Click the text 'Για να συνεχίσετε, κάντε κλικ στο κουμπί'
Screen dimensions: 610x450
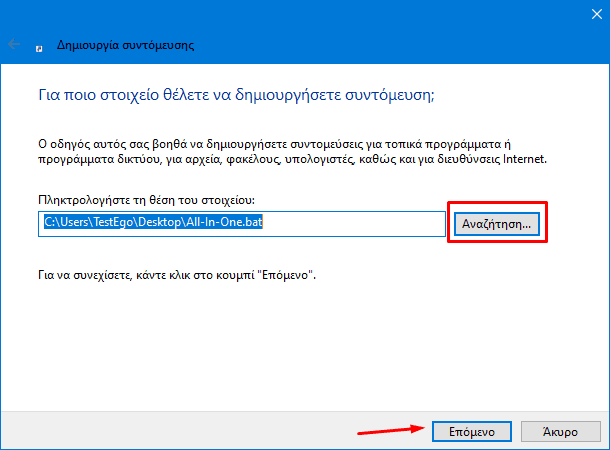point(146,275)
